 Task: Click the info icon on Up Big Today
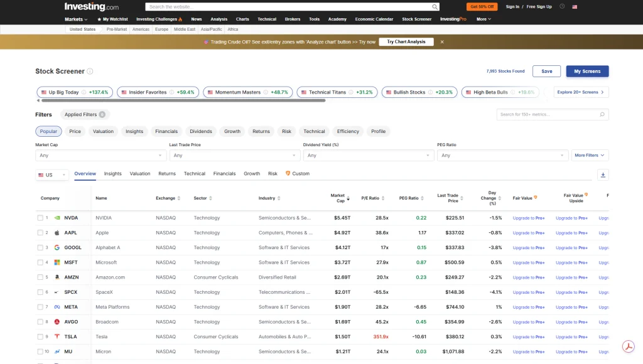click(x=84, y=92)
